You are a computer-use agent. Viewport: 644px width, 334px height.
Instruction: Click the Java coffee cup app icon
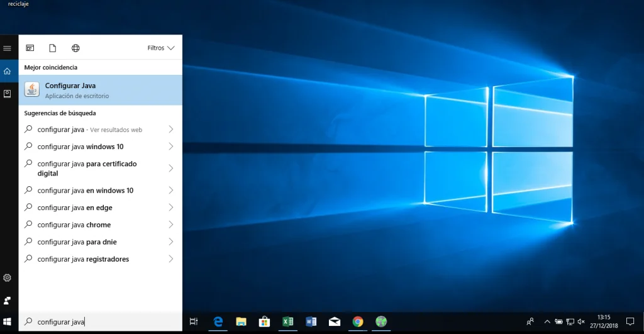(31, 89)
